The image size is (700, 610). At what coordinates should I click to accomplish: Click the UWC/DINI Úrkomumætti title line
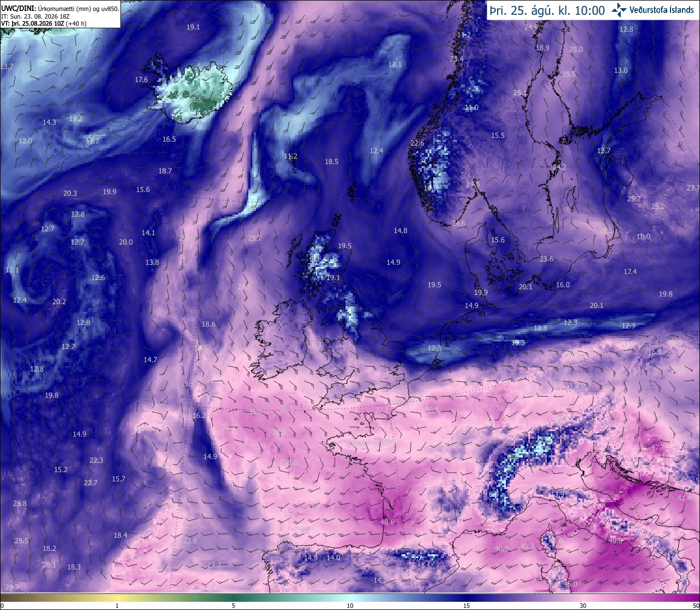(60, 9)
